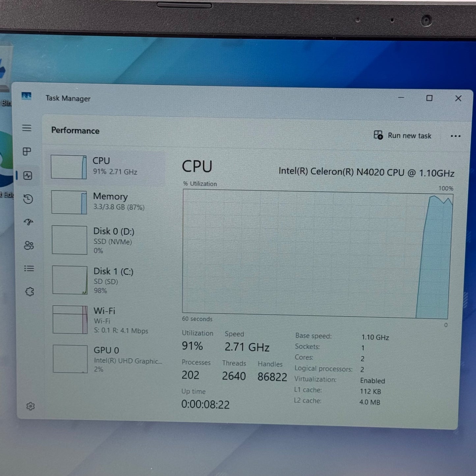View Wi-Fi network performance
Screen dimensions: 476x476
[x=109, y=320]
